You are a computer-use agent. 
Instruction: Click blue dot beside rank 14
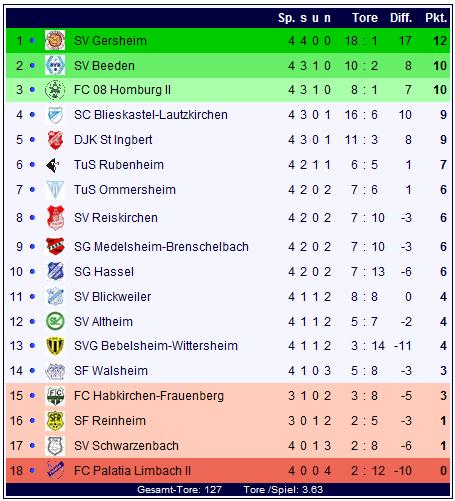[32, 370]
